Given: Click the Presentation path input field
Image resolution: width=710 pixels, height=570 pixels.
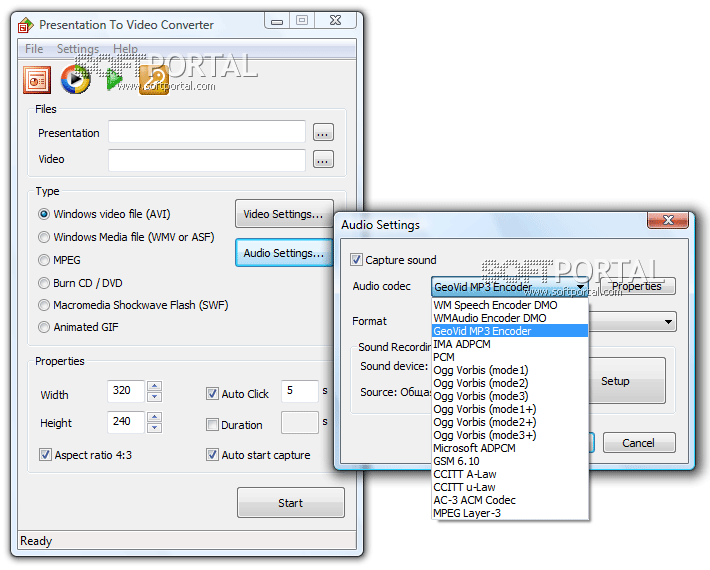Looking at the screenshot, I should click(x=206, y=132).
